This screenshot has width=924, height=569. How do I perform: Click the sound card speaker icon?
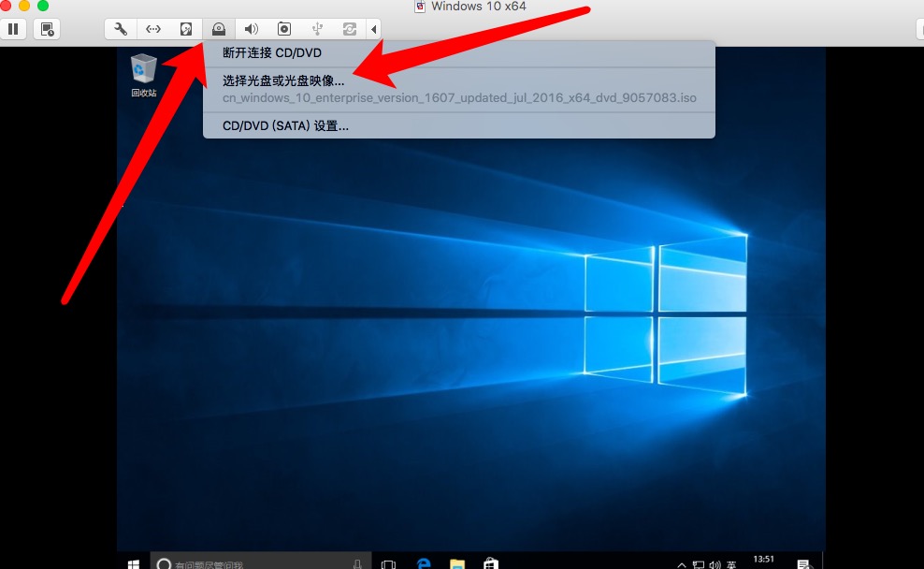pos(252,29)
